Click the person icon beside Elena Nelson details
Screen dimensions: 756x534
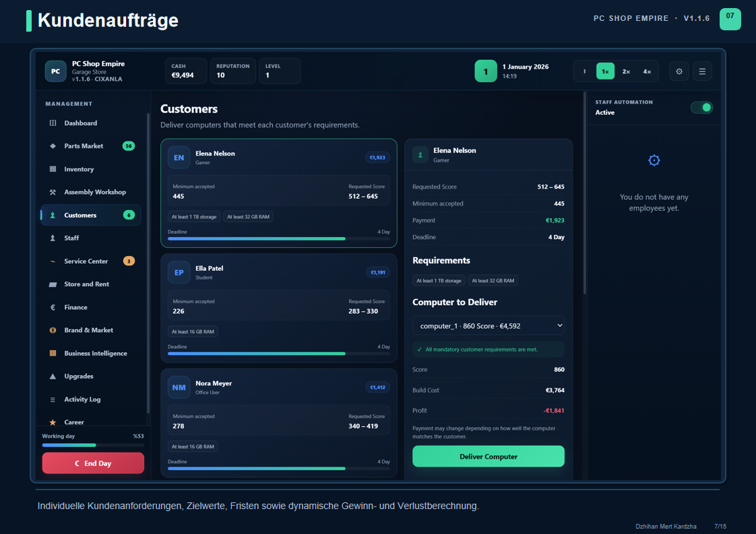pos(420,155)
